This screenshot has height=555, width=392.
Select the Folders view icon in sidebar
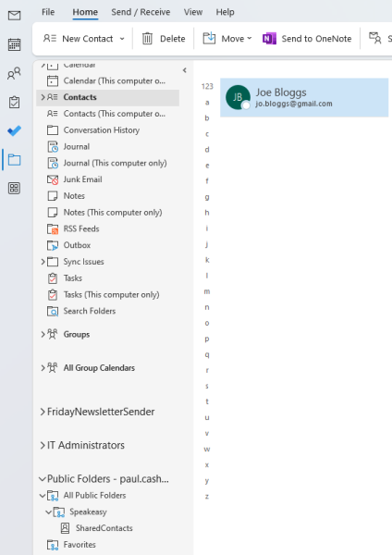pyautogui.click(x=14, y=160)
